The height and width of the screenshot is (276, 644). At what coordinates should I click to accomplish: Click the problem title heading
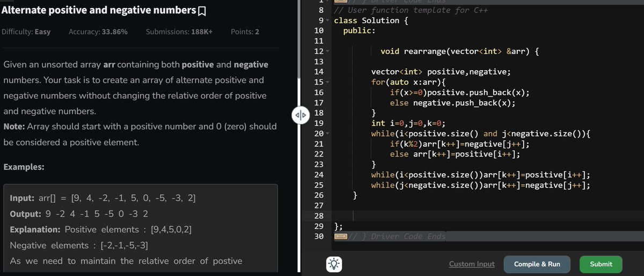click(x=99, y=11)
